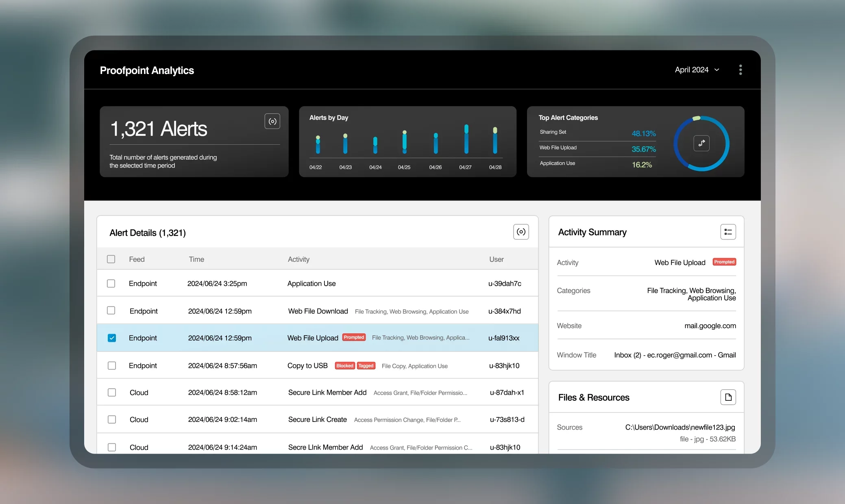Click user link u-39dah7c
The height and width of the screenshot is (504, 845).
pyautogui.click(x=505, y=284)
